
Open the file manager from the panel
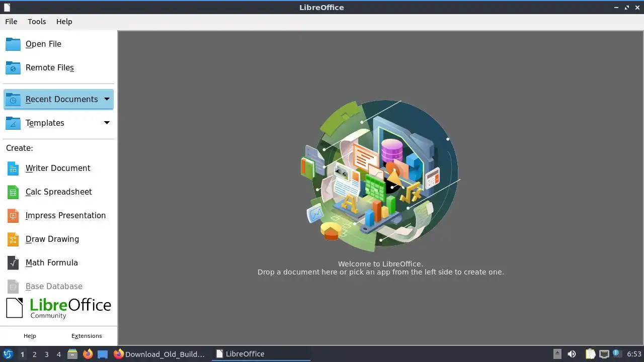coord(72,354)
